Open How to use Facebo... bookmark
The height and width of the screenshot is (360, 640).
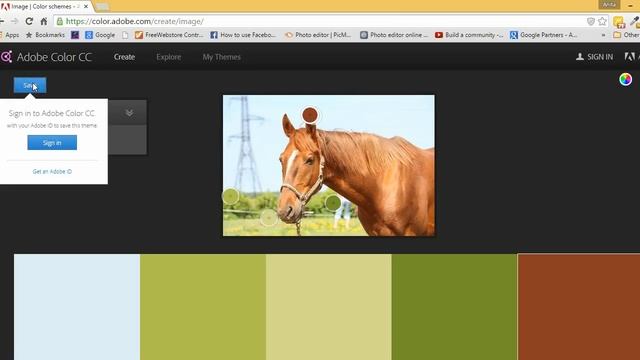pos(243,35)
